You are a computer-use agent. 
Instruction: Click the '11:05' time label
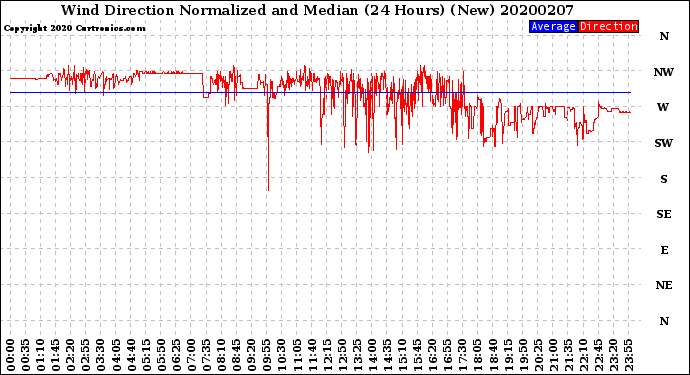(x=297, y=355)
